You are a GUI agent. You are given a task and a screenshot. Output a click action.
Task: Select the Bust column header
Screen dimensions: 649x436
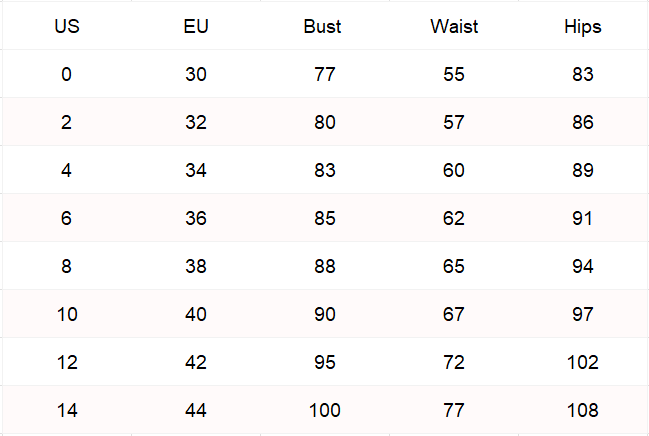coord(322,27)
